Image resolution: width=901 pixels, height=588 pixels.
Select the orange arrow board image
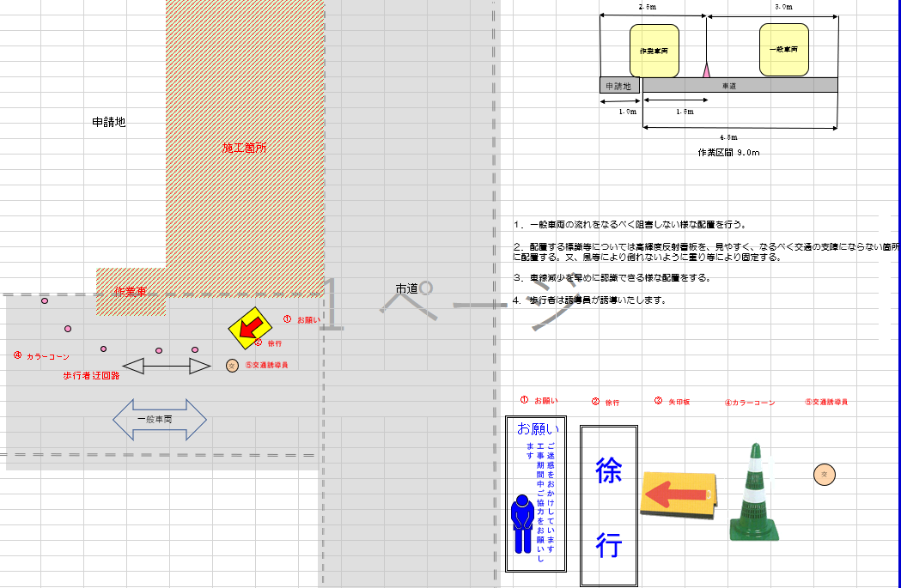coord(678,495)
